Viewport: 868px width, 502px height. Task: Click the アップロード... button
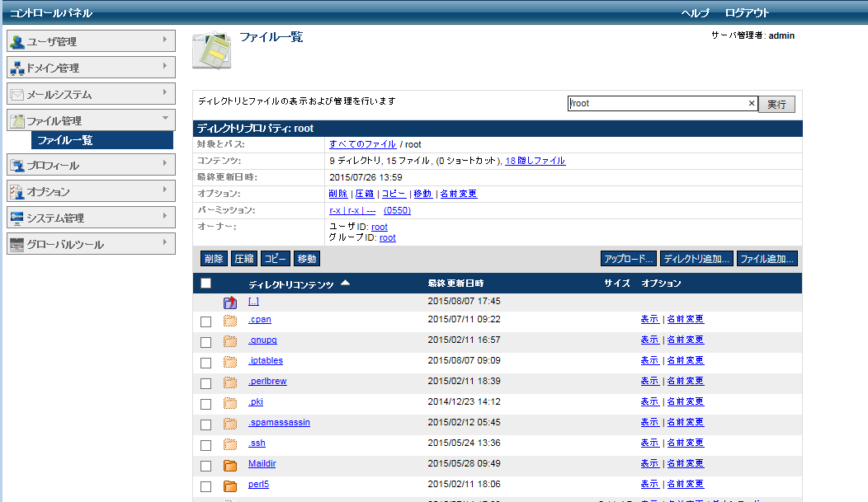(629, 259)
